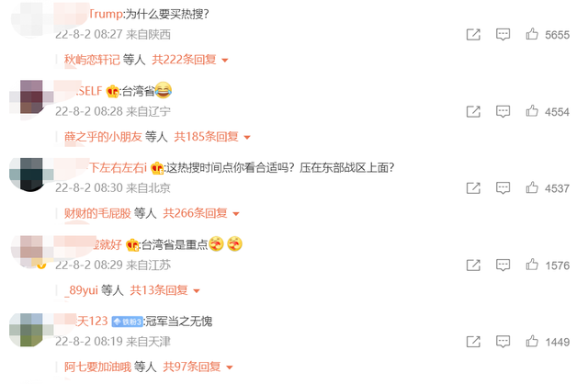588x384 pixels.
Task: Like the comment with 1576 likes
Action: click(532, 265)
